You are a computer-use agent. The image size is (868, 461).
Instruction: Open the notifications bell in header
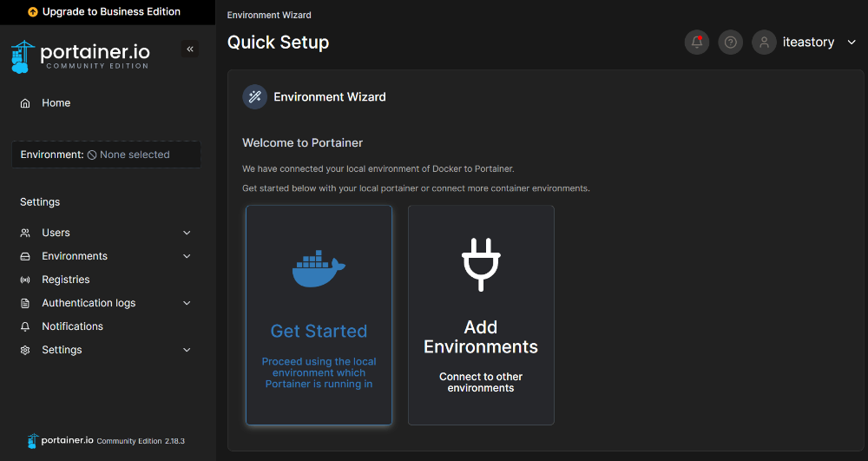697,42
